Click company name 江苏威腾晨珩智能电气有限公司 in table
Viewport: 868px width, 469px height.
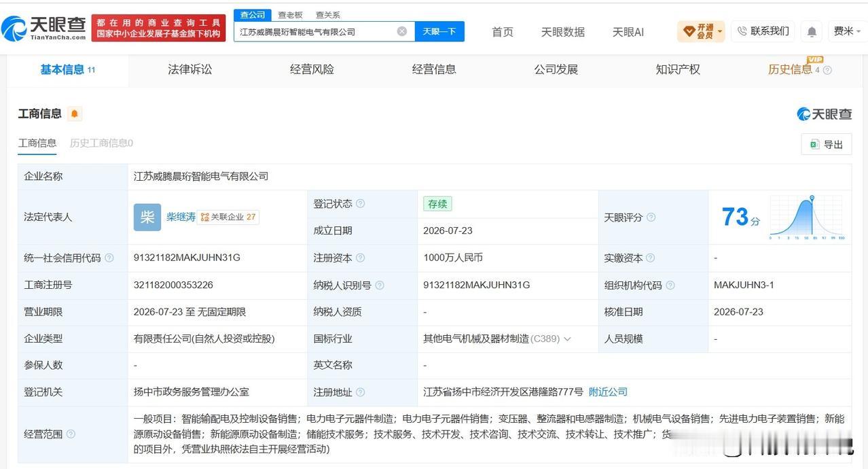(201, 176)
